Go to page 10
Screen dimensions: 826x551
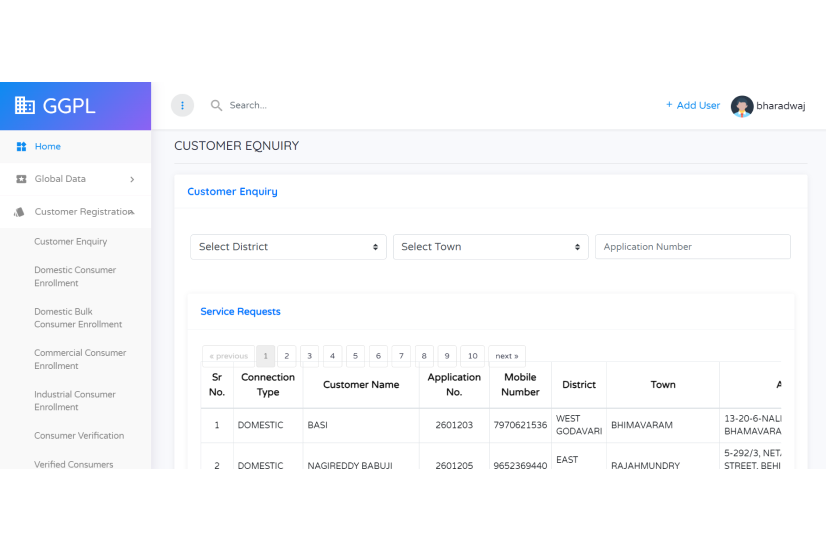[x=473, y=356]
